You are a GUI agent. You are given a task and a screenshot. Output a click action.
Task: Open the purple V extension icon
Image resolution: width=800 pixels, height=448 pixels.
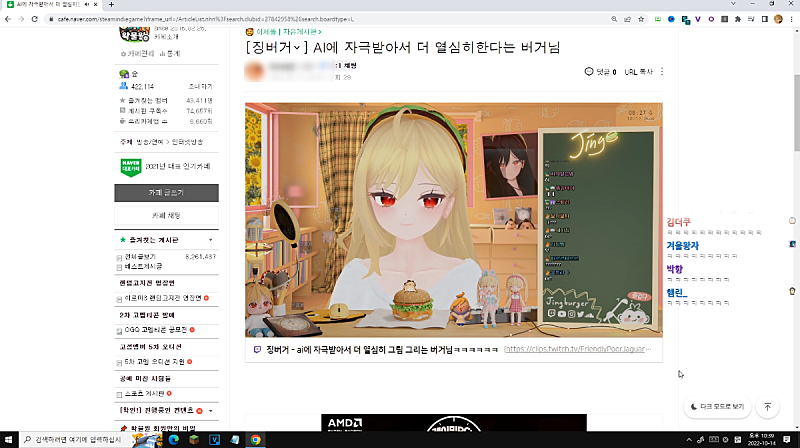coord(697,19)
